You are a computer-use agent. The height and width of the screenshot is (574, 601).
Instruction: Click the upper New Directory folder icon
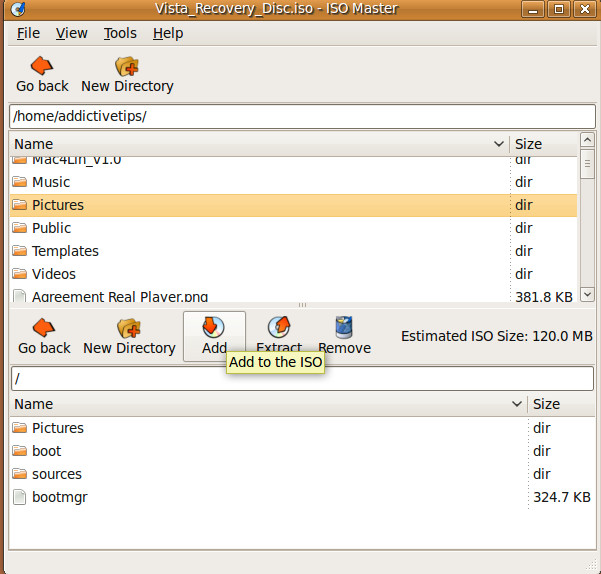127,66
